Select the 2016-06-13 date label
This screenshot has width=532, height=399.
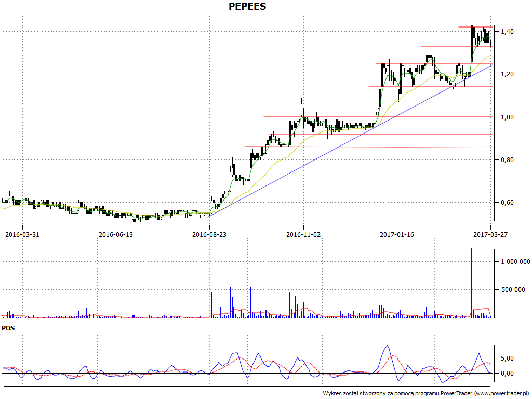click(116, 234)
